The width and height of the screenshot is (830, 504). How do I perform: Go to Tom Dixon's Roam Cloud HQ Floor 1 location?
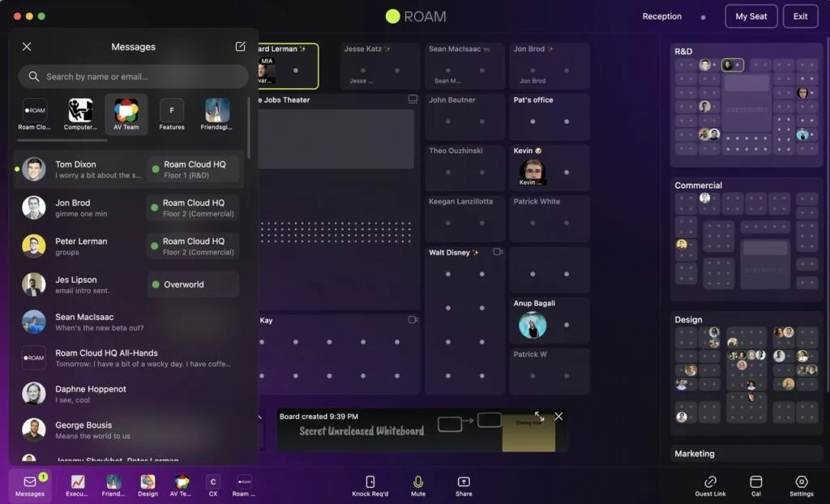click(x=193, y=169)
